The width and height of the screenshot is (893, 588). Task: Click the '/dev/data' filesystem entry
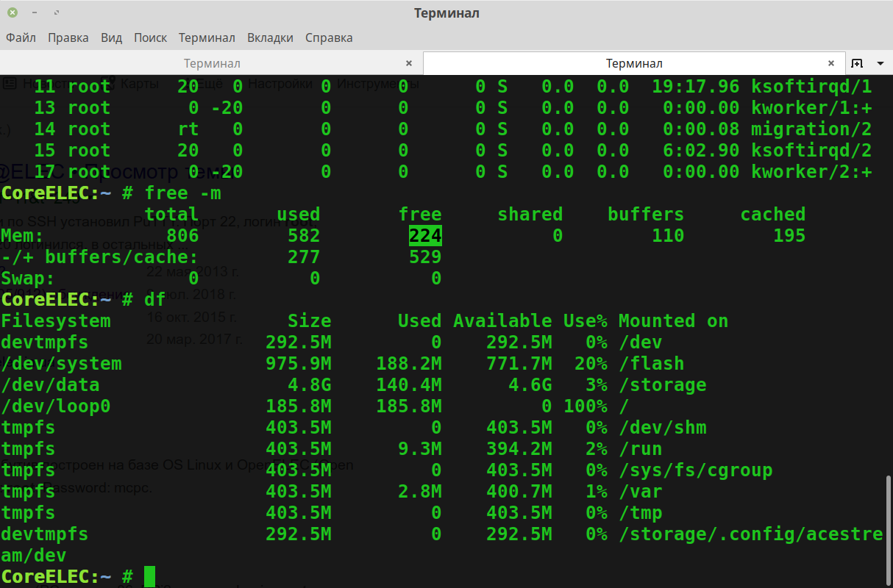[x=50, y=384]
